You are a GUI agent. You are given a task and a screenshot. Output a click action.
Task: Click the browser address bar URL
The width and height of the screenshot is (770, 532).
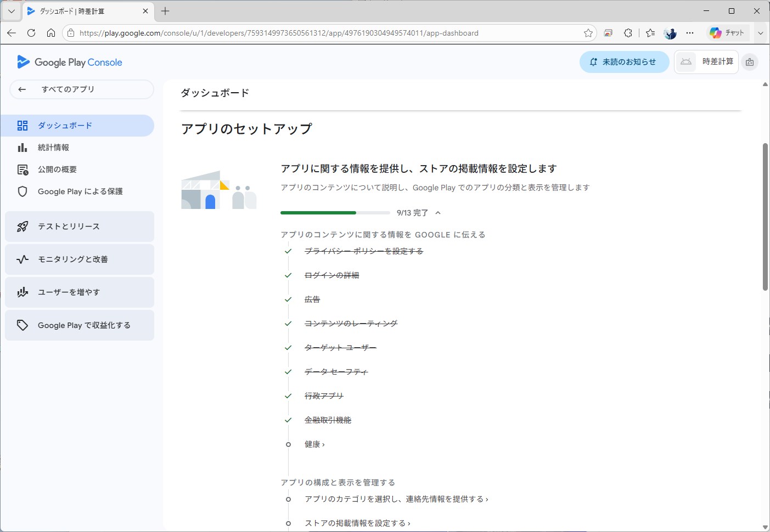(279, 33)
